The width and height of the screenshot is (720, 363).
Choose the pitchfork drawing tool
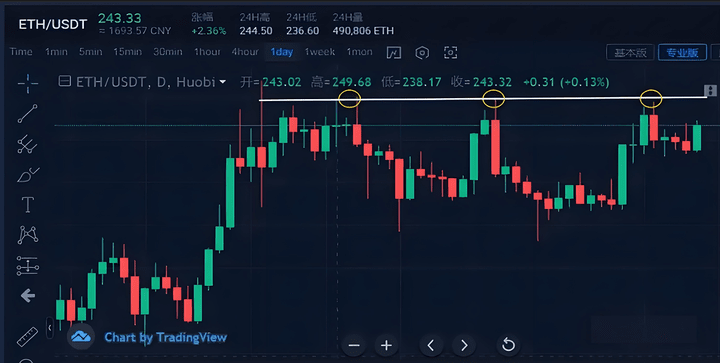click(x=28, y=144)
